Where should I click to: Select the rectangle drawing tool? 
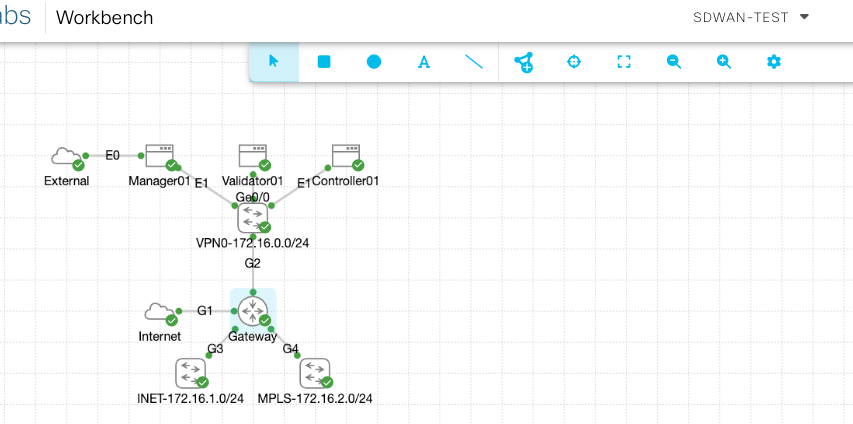click(x=324, y=62)
